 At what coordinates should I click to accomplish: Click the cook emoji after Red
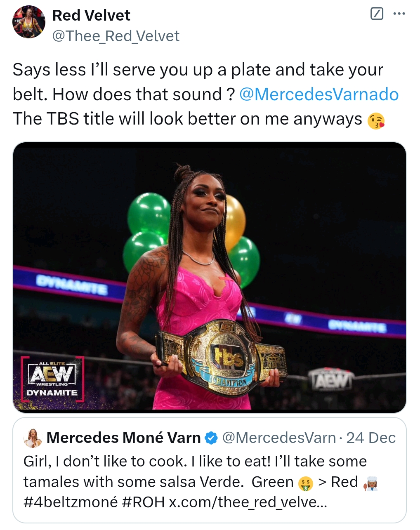[x=370, y=483]
